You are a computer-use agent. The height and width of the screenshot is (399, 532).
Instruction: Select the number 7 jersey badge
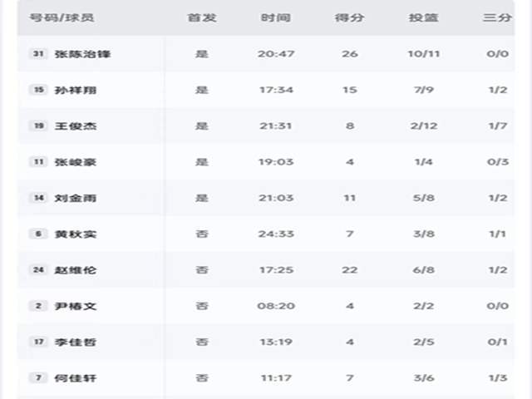tap(37, 378)
